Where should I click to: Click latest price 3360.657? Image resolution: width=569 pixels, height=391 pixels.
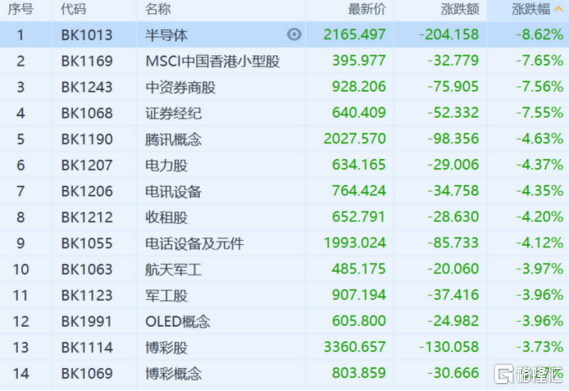355,347
